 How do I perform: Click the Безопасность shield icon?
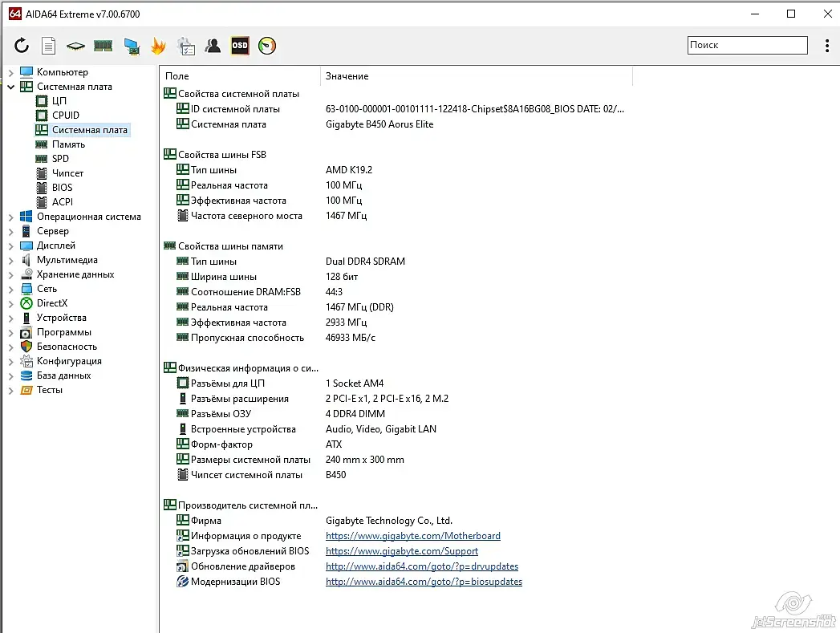(x=26, y=347)
